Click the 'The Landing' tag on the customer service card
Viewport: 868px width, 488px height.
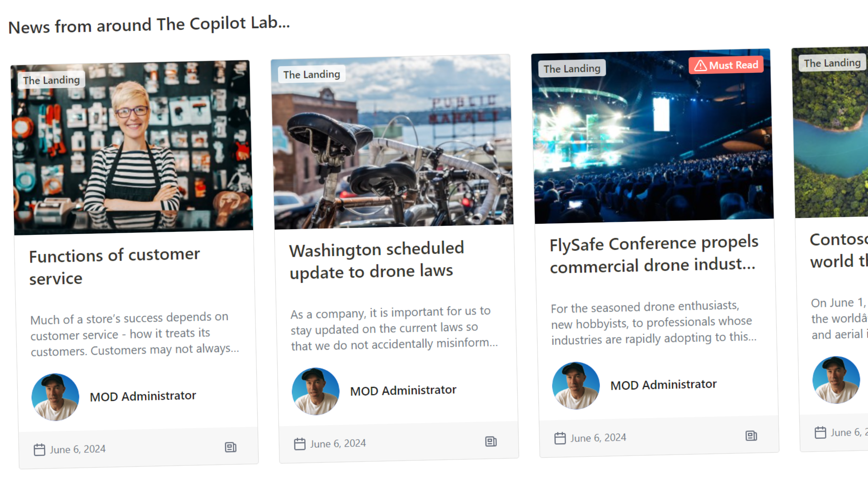pos(51,80)
